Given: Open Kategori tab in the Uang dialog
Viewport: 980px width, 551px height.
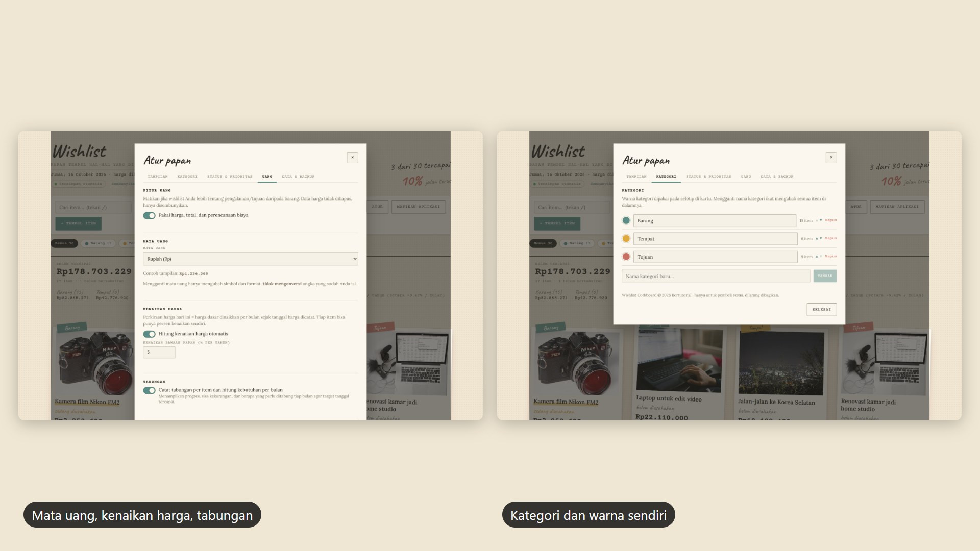Looking at the screenshot, I should click(x=187, y=177).
